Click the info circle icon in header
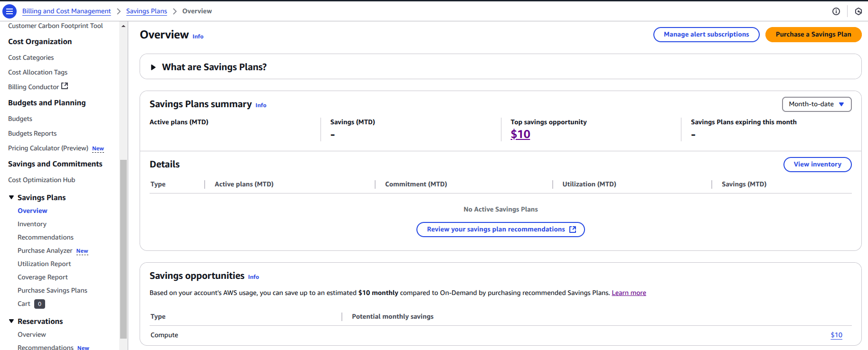Screen dimensions: 868x350 (x=836, y=11)
